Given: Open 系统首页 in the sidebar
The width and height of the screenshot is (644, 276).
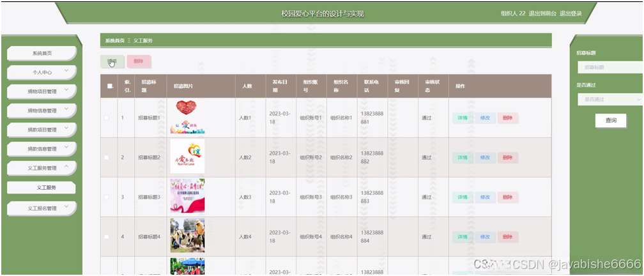Looking at the screenshot, I should [42, 54].
